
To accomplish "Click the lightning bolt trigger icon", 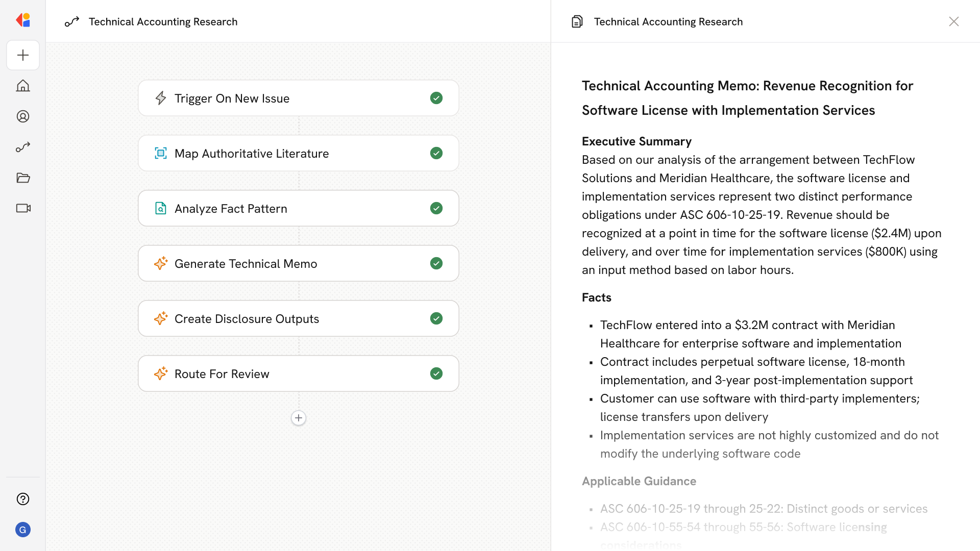I will point(161,98).
